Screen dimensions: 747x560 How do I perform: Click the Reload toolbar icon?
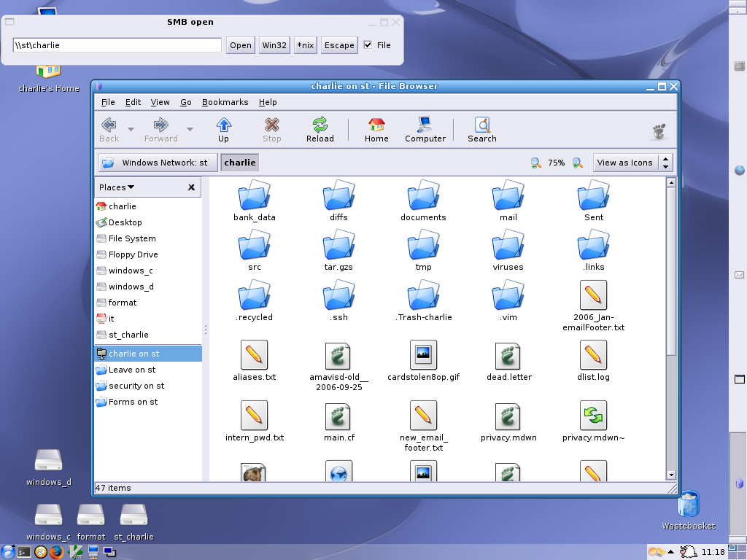(x=320, y=129)
